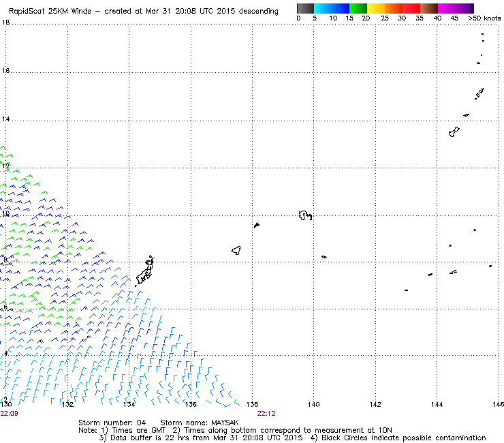Click the "0" legend scale label
Screen dimensions: 504x443
[x=298, y=18]
